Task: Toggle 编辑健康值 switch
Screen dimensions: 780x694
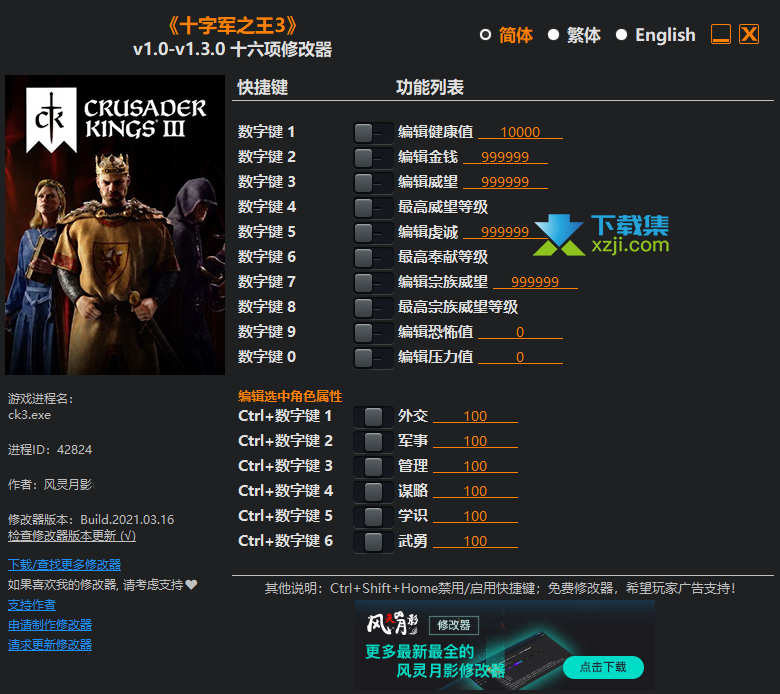Action: (x=373, y=133)
